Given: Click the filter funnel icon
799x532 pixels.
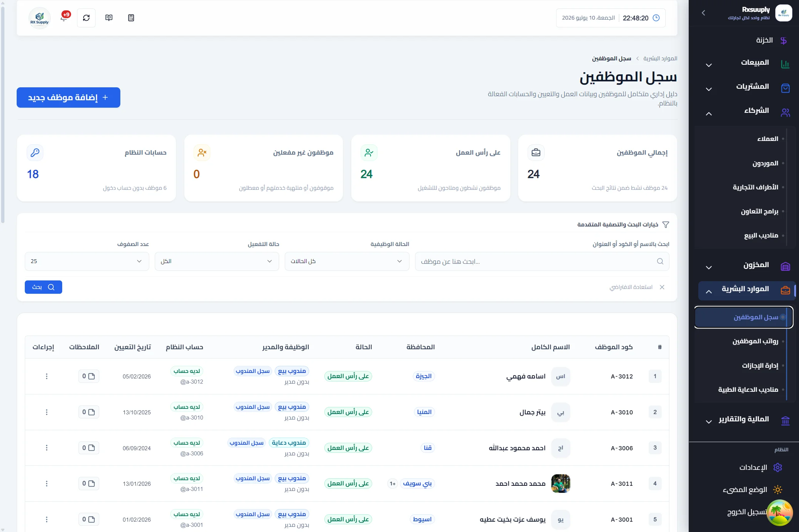Looking at the screenshot, I should (x=665, y=225).
